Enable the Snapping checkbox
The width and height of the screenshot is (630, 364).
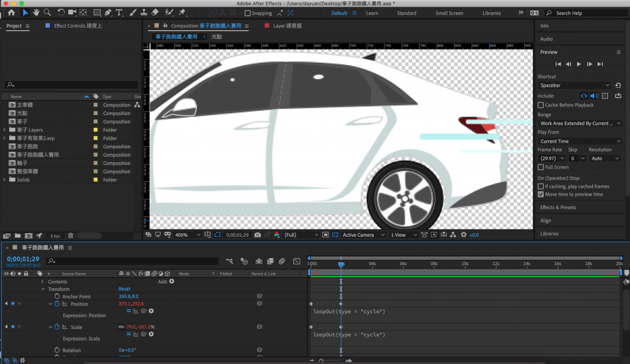tap(247, 13)
